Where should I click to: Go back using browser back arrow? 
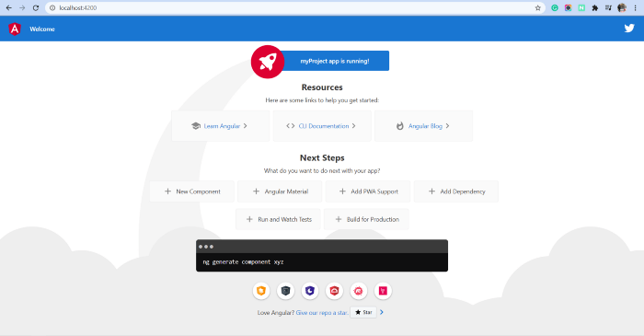click(8, 7)
